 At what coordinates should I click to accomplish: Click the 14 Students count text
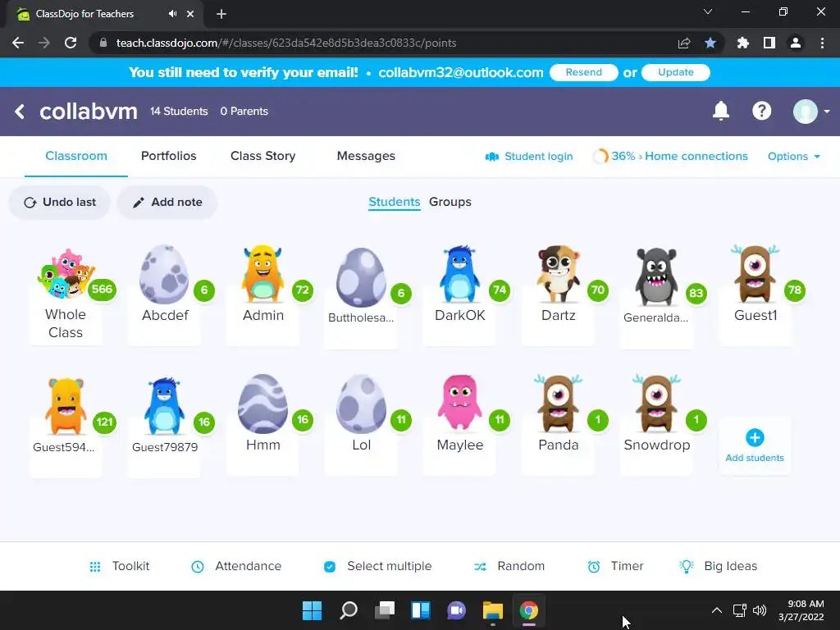(x=179, y=112)
